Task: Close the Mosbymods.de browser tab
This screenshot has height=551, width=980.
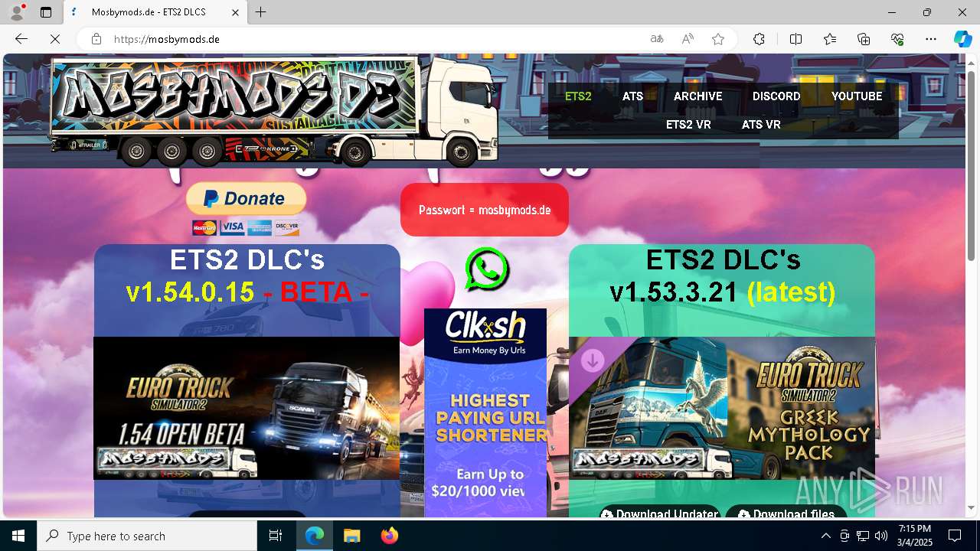Action: pos(236,12)
